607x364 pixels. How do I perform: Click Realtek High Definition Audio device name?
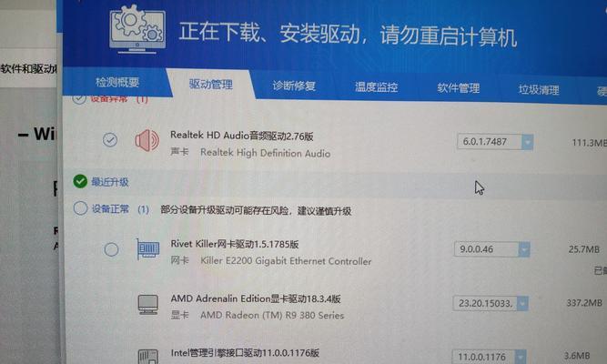coord(265,153)
